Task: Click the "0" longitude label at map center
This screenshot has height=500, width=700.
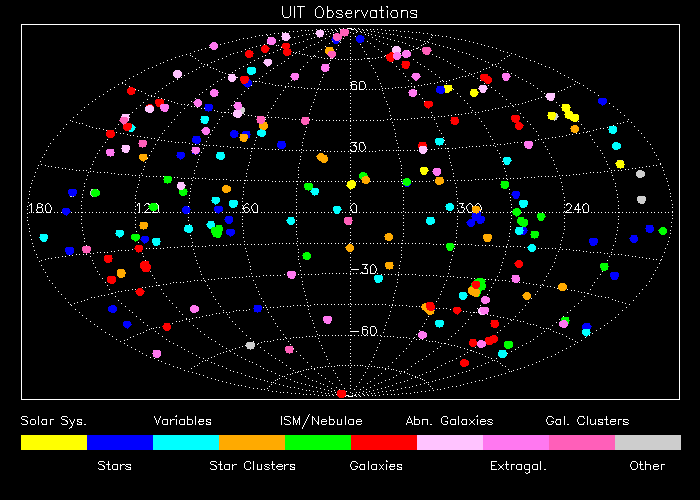Action: (354, 209)
